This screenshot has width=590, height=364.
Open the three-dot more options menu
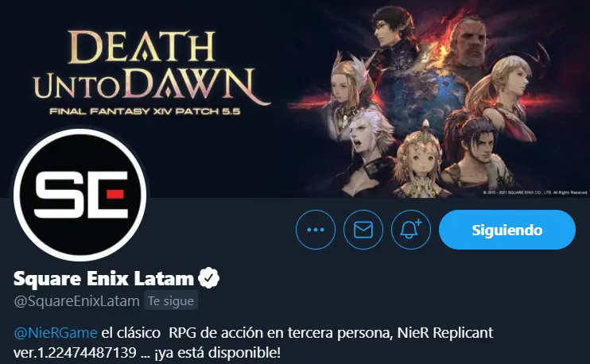316,230
